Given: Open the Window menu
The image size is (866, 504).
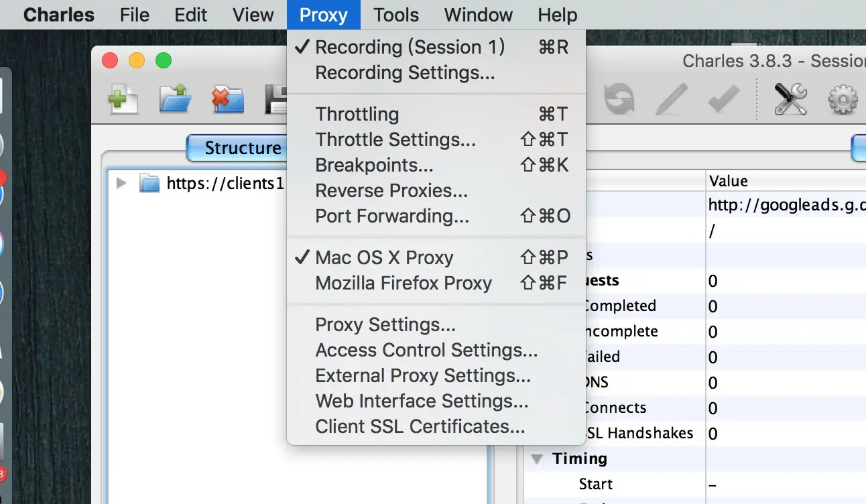Looking at the screenshot, I should (479, 15).
